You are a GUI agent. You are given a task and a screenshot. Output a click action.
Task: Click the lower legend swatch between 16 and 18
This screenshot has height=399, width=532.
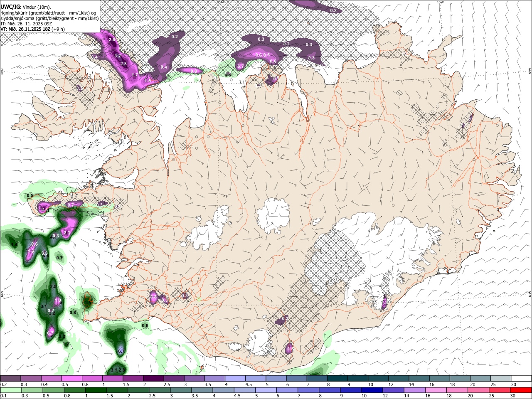pos(436,390)
